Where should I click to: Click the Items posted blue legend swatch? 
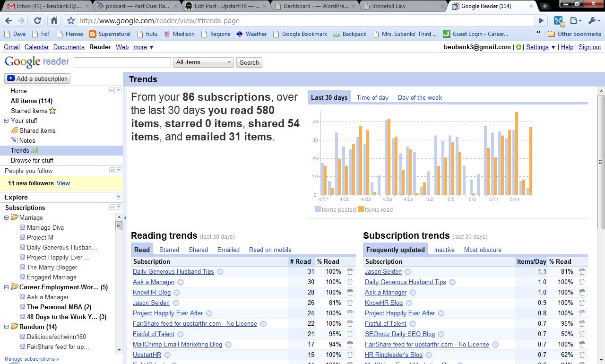click(x=318, y=209)
